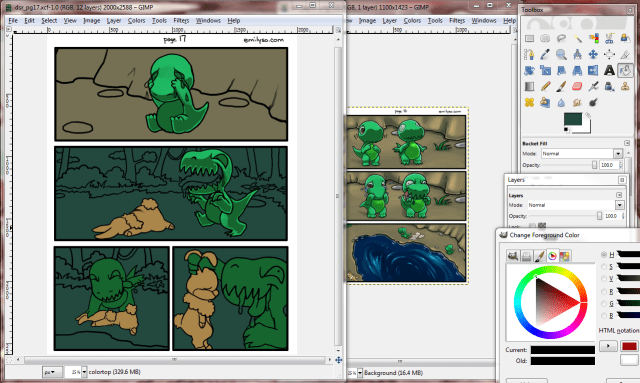This screenshot has height=383, width=640.
Task: Select the Bucket Fill tool
Action: click(x=625, y=70)
